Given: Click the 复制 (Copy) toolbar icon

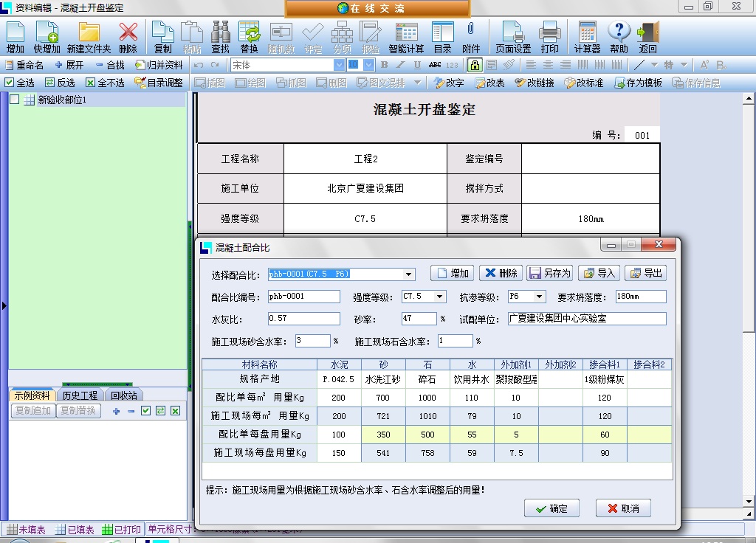Looking at the screenshot, I should coord(163,38).
